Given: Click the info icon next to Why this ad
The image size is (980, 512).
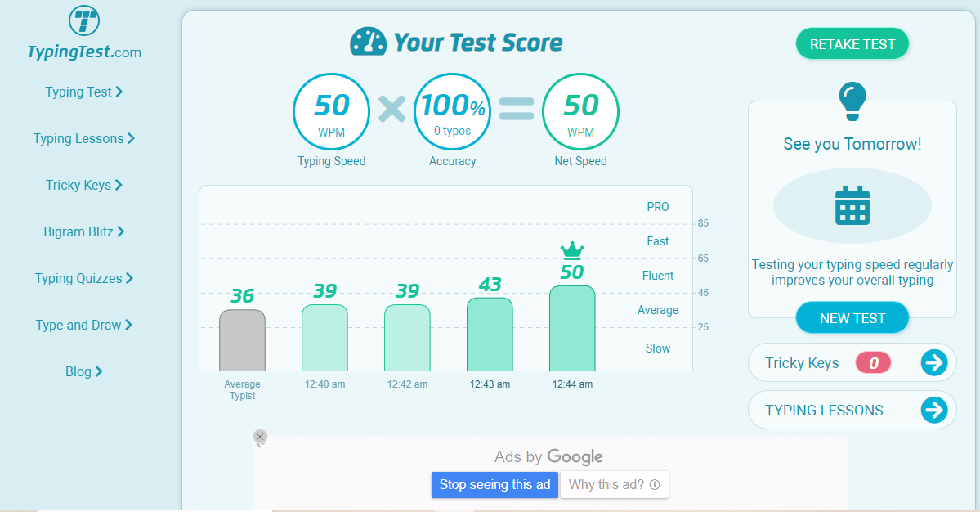Looking at the screenshot, I should [655, 484].
